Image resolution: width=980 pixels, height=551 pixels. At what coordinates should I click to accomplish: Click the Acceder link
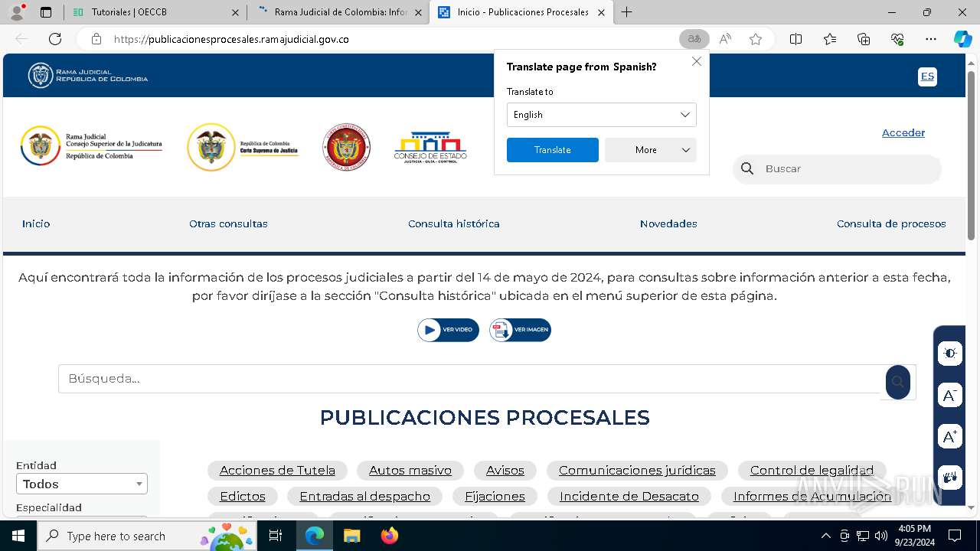point(903,132)
